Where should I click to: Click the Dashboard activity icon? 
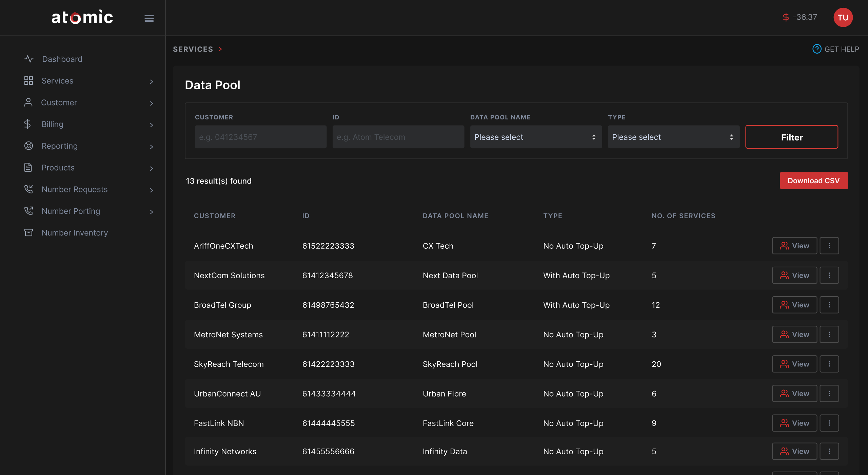[29, 59]
